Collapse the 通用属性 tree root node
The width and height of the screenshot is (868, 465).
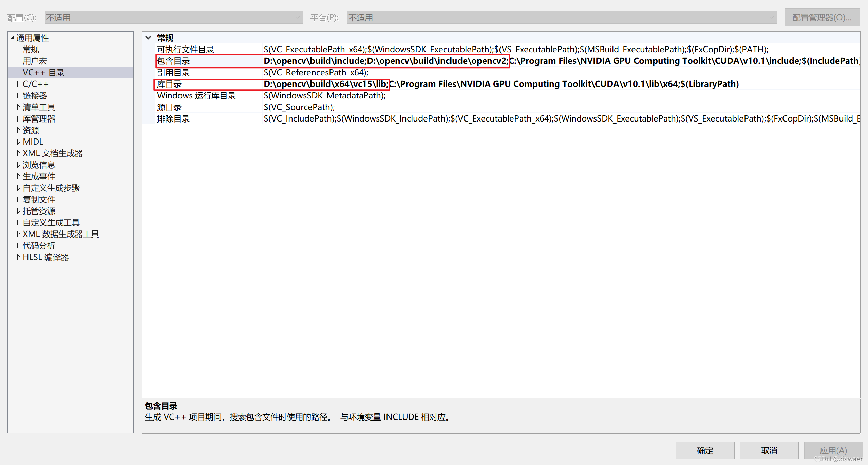[12, 38]
